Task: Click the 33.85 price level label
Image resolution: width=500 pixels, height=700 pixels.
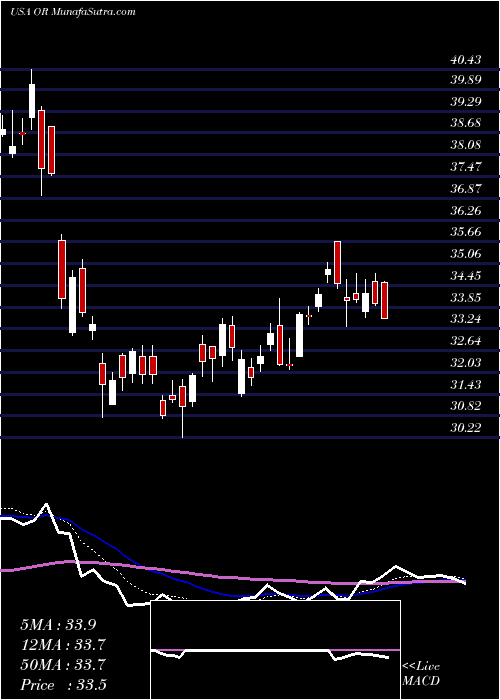Action: [x=466, y=297]
